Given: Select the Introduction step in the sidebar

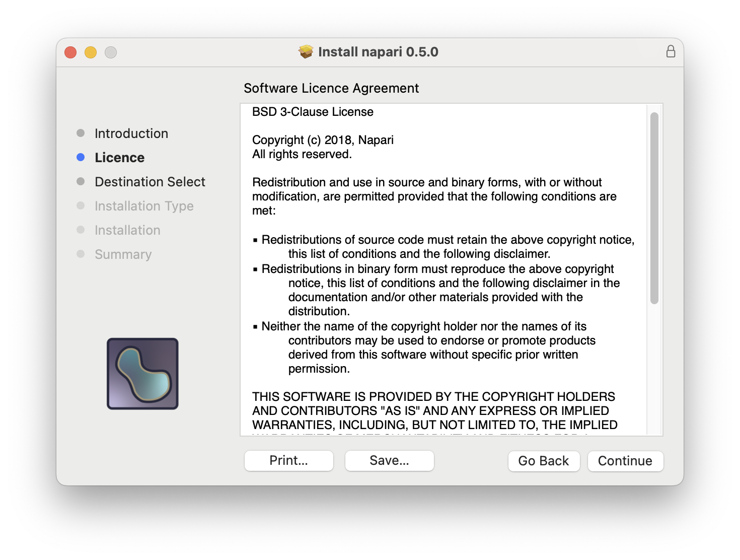Looking at the screenshot, I should coord(131,133).
